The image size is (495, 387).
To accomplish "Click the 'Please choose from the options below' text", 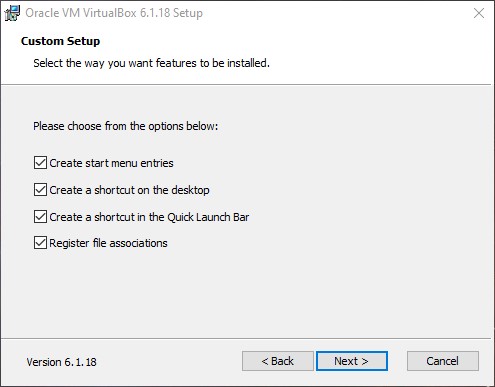I will 126,126.
